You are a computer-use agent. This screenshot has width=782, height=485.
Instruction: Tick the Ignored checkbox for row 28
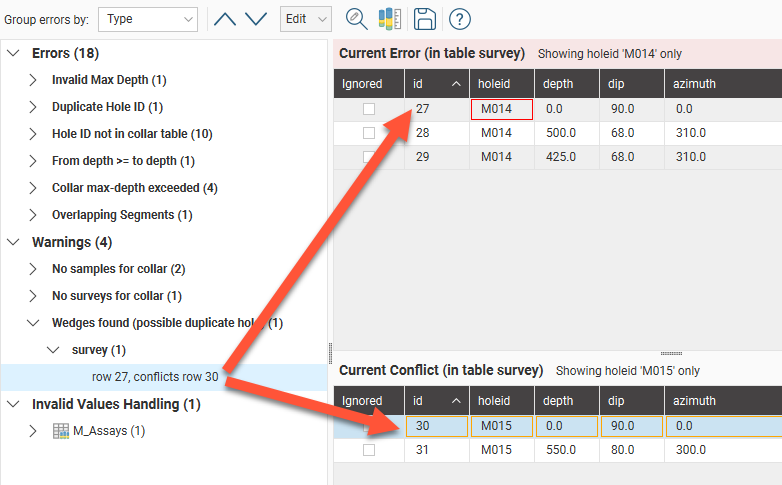point(369,133)
